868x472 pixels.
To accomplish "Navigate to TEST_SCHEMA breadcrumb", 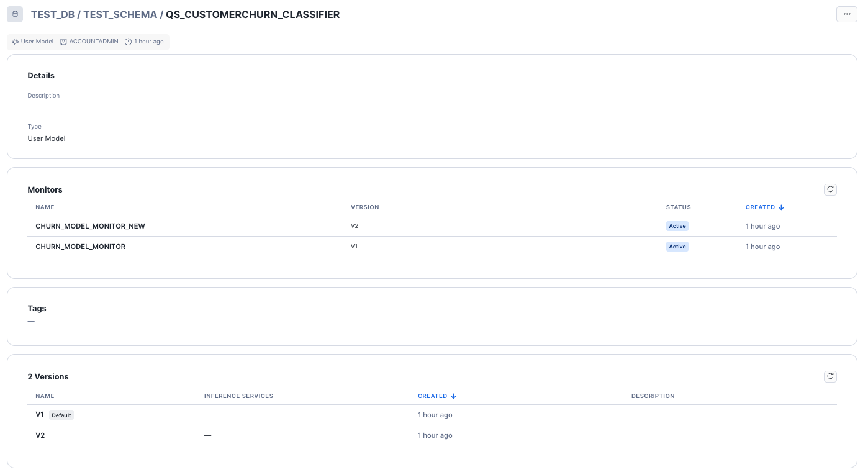I will (120, 14).
